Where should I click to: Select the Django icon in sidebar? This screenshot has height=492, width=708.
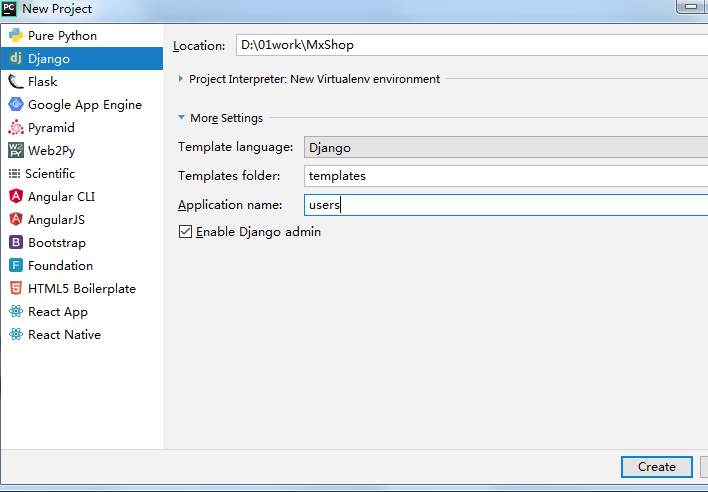tap(16, 59)
